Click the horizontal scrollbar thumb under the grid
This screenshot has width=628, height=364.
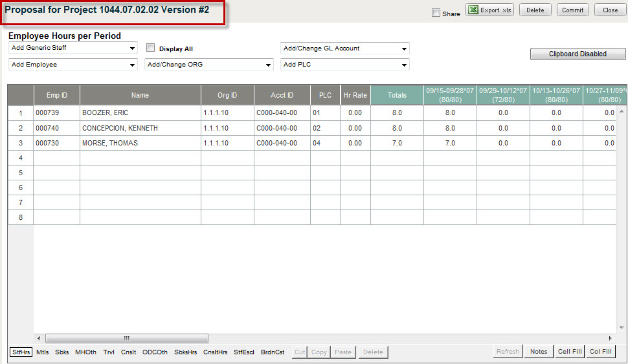pos(127,338)
